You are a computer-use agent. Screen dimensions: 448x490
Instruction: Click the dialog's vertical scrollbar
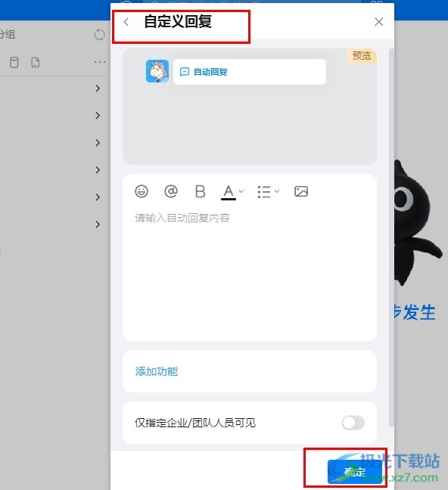391,237
